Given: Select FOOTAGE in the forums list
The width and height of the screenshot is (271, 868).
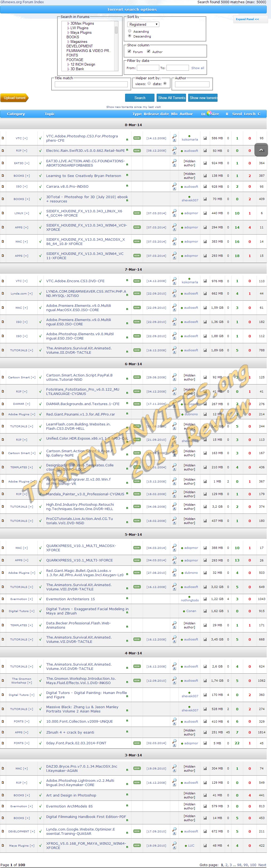Looking at the screenshot, I should point(75,60).
